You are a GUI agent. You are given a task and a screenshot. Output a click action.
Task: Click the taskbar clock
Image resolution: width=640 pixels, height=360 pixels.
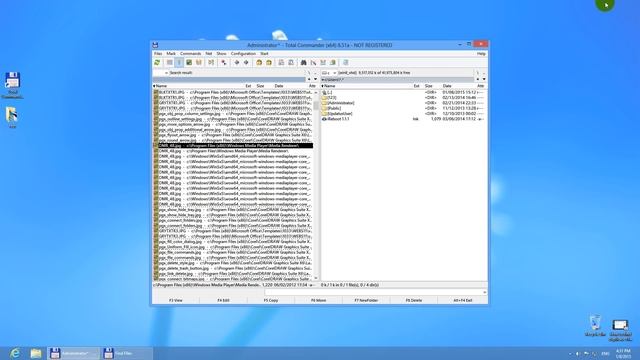click(623, 353)
